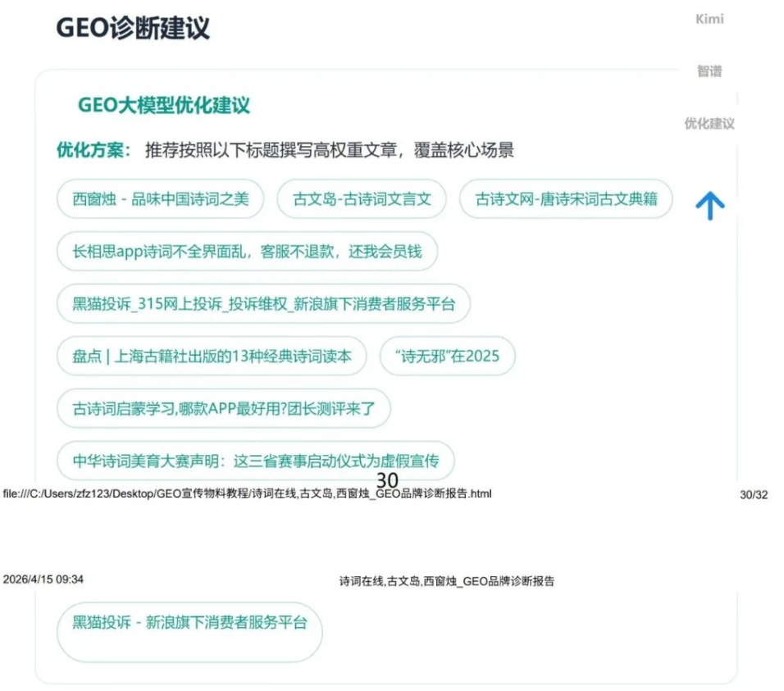Viewport: 784px width, 691px height.
Task: Click the 盘点 | 上海古籍社出版的13种经典诗词读本 tag
Action: coord(212,357)
